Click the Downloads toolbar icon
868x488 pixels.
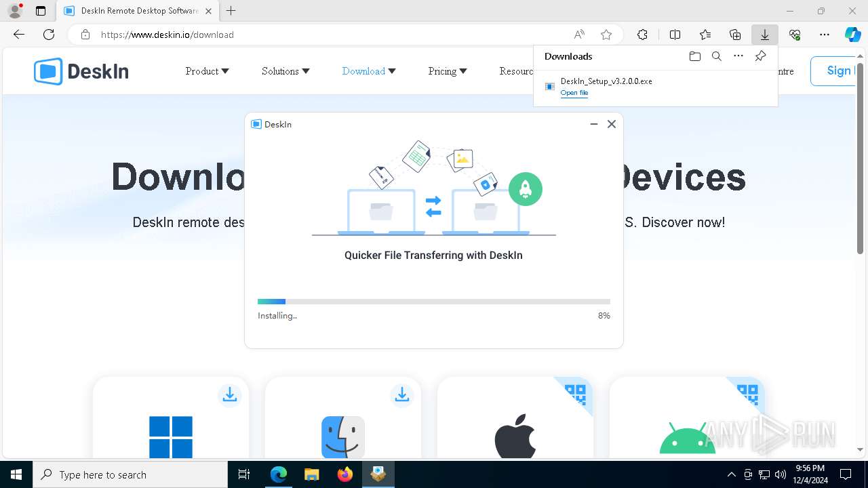tap(765, 35)
